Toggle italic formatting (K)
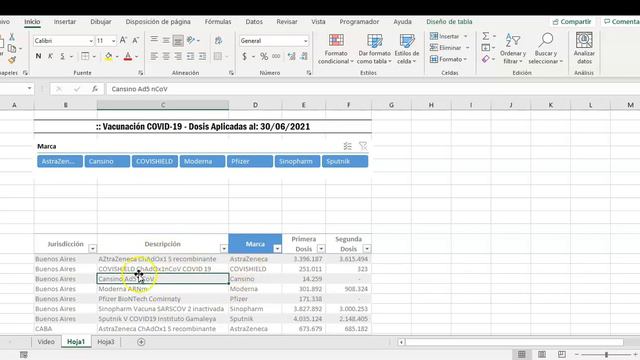 point(51,56)
